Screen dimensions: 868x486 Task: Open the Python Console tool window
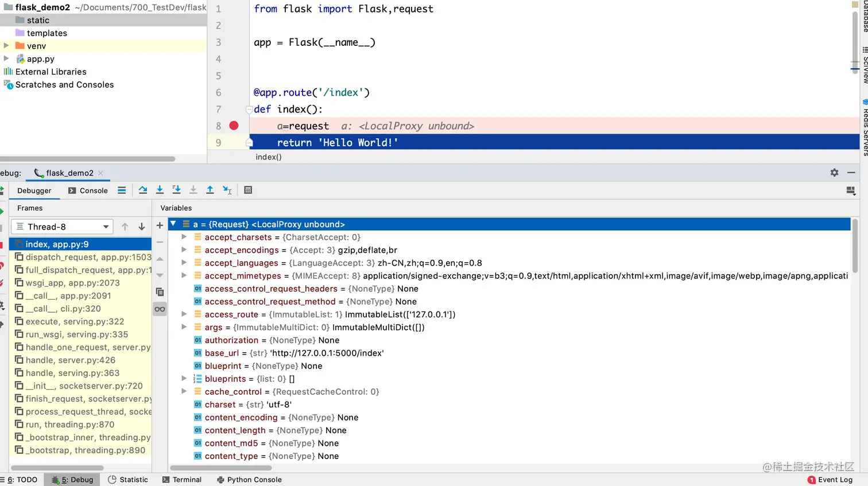pyautogui.click(x=249, y=480)
